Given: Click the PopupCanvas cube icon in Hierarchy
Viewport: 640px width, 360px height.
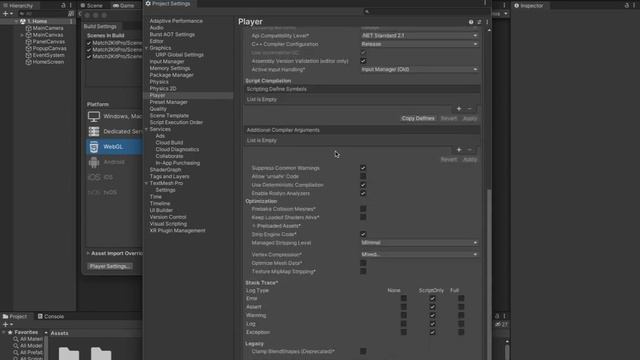Looking at the screenshot, I should click(x=29, y=49).
